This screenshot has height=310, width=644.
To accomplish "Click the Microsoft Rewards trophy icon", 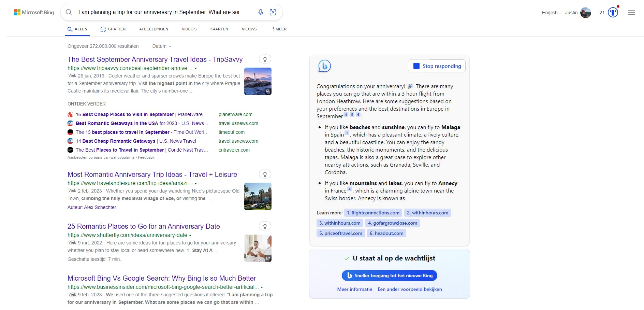I will [613, 13].
